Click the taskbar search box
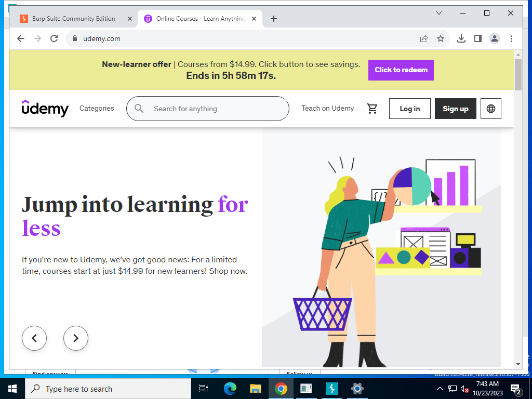Screen dimensions: 532x399 click(108, 389)
